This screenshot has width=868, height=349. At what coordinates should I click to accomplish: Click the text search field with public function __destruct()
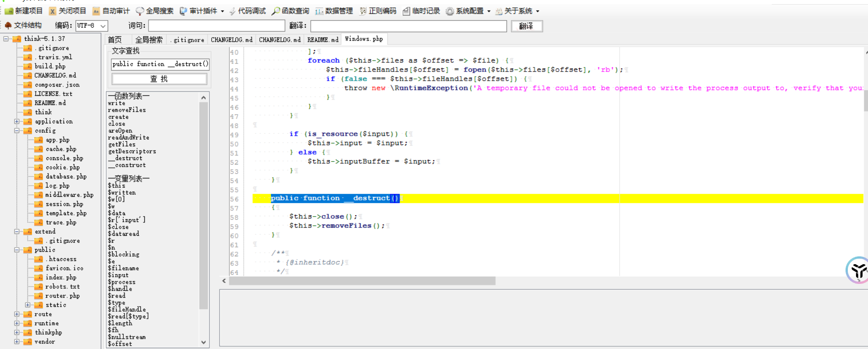tap(160, 64)
